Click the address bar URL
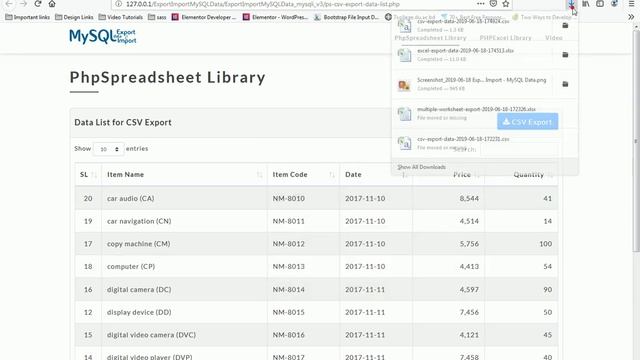 pos(262,4)
